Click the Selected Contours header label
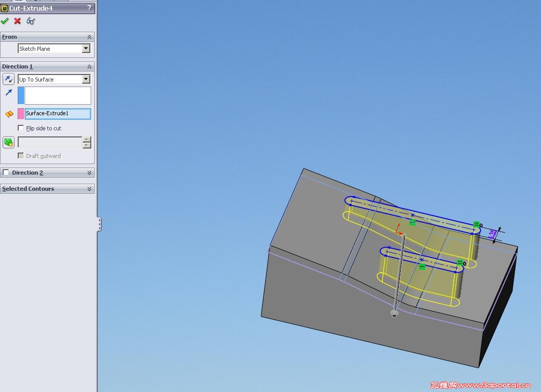The height and width of the screenshot is (392, 541). 28,189
